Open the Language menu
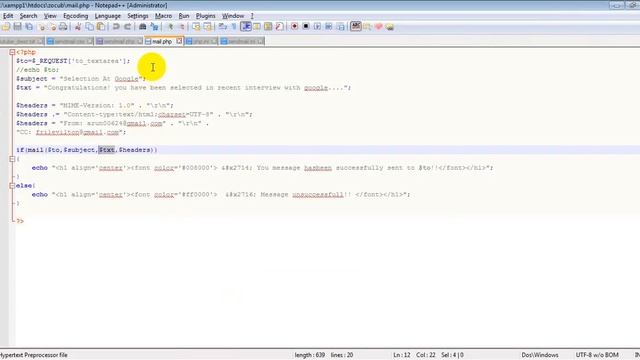Viewport: 640px width, 360px height. tap(108, 16)
